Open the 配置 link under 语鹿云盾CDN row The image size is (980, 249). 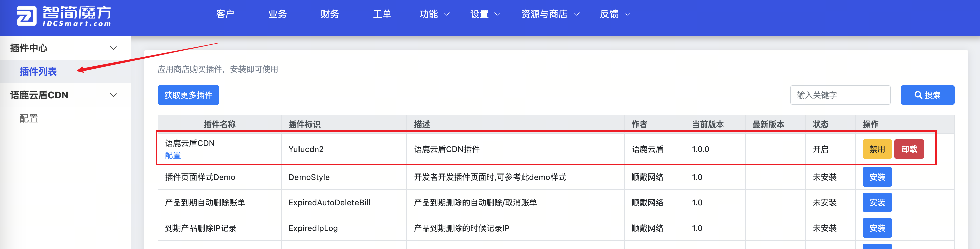[173, 155]
